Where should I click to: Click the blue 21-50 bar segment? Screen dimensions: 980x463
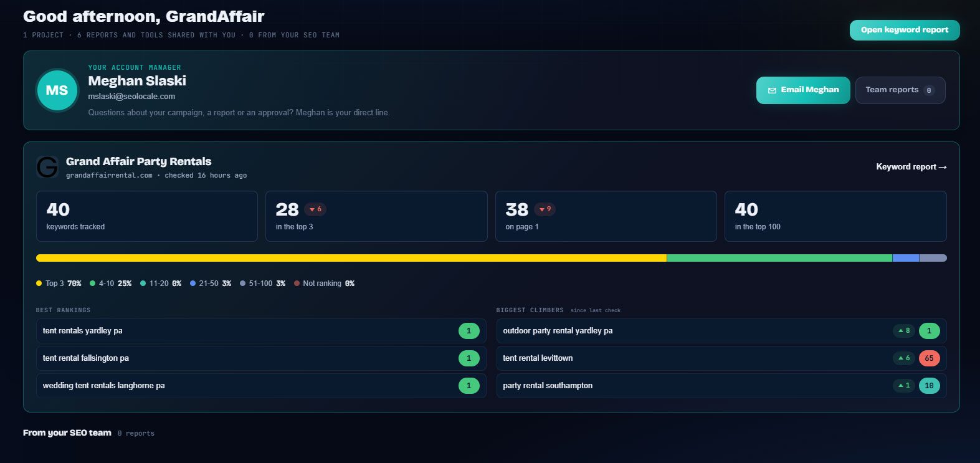tap(906, 258)
